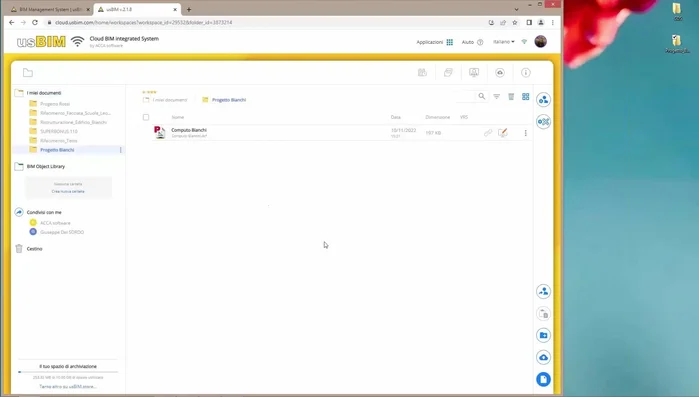The height and width of the screenshot is (397, 699).
Task: Sort by the Dimensione column header
Action: coord(437,117)
